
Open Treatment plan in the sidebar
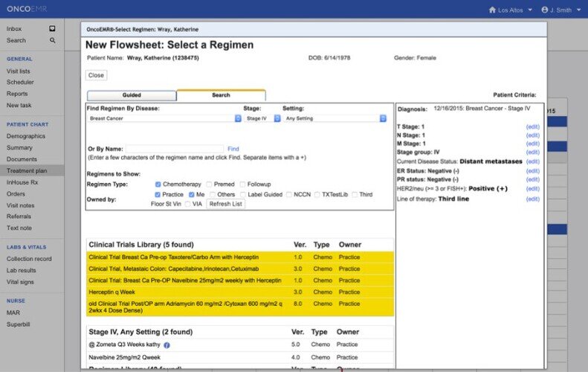pos(28,170)
